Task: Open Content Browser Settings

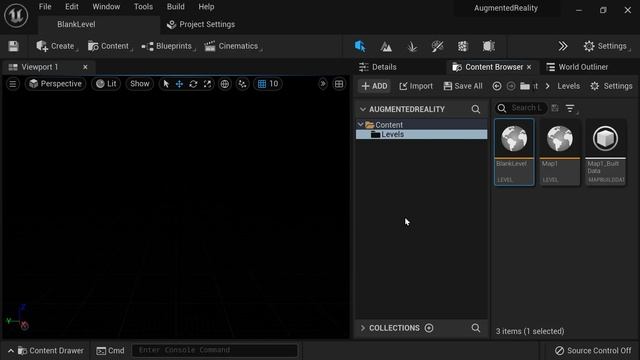Action: click(611, 86)
